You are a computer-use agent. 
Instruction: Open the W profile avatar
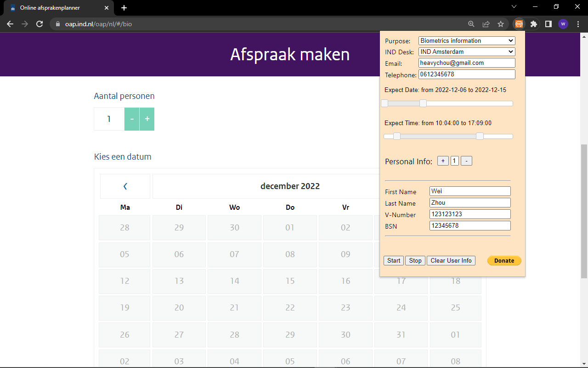coord(563,24)
